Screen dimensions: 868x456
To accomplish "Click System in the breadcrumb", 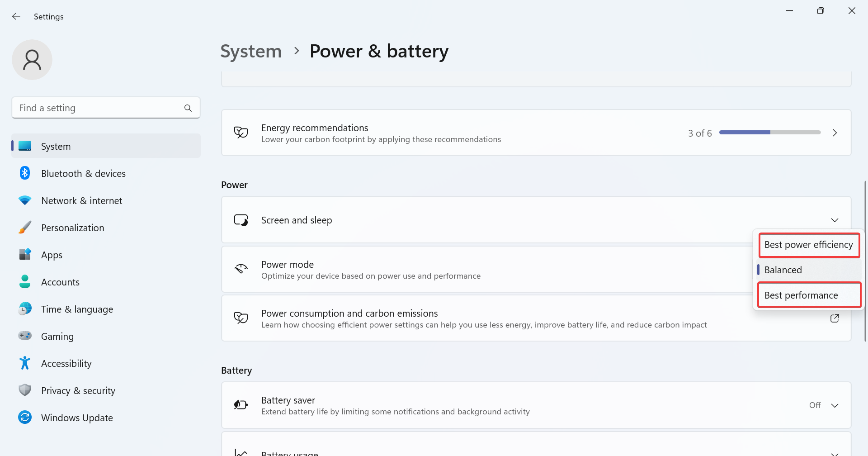I will pyautogui.click(x=251, y=51).
